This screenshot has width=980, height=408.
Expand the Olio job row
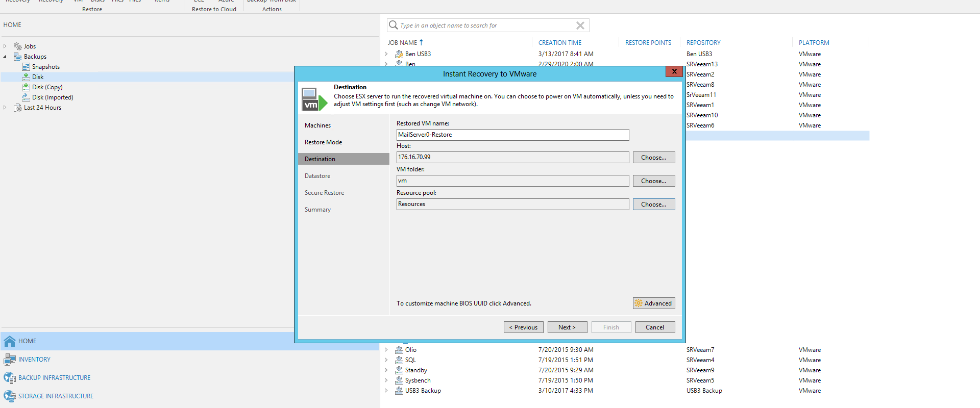click(x=386, y=350)
